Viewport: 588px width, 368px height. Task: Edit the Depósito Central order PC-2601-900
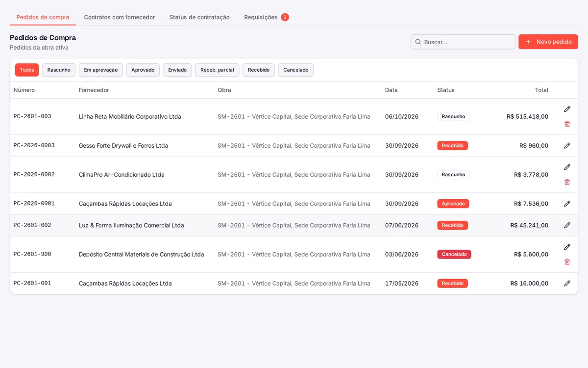point(567,247)
